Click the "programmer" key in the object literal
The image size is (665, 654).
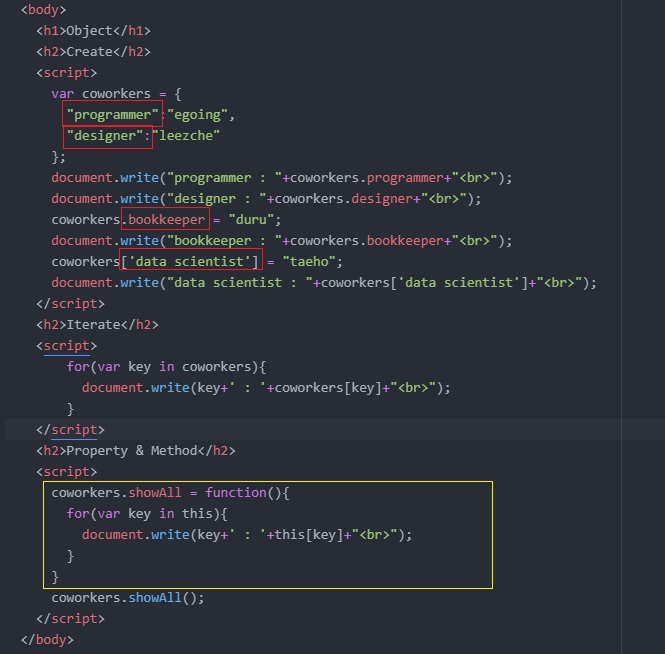112,115
